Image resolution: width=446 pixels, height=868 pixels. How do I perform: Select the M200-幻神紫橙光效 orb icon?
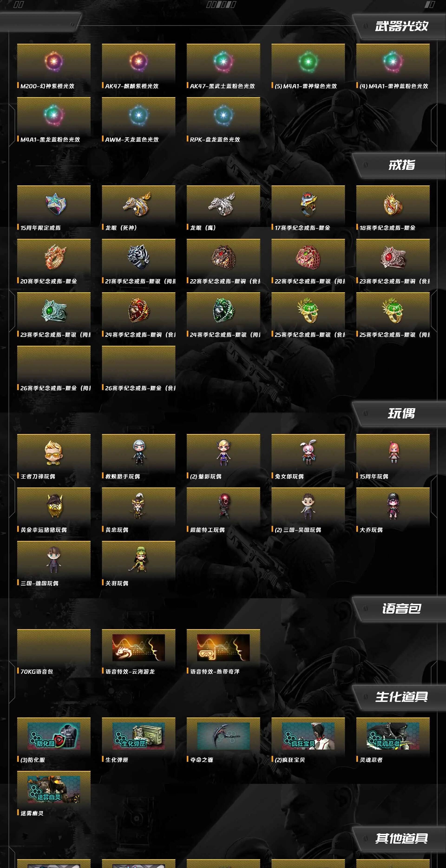click(x=54, y=62)
